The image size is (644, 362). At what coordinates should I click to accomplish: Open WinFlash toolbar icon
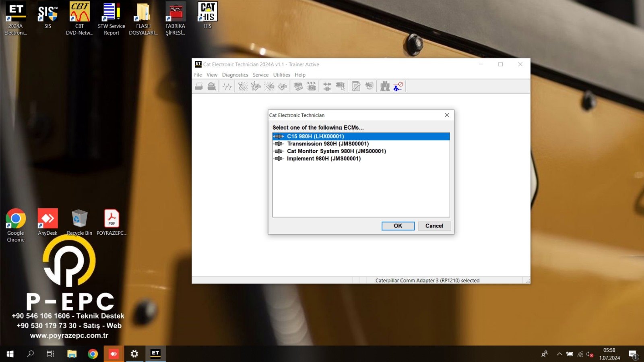click(369, 86)
